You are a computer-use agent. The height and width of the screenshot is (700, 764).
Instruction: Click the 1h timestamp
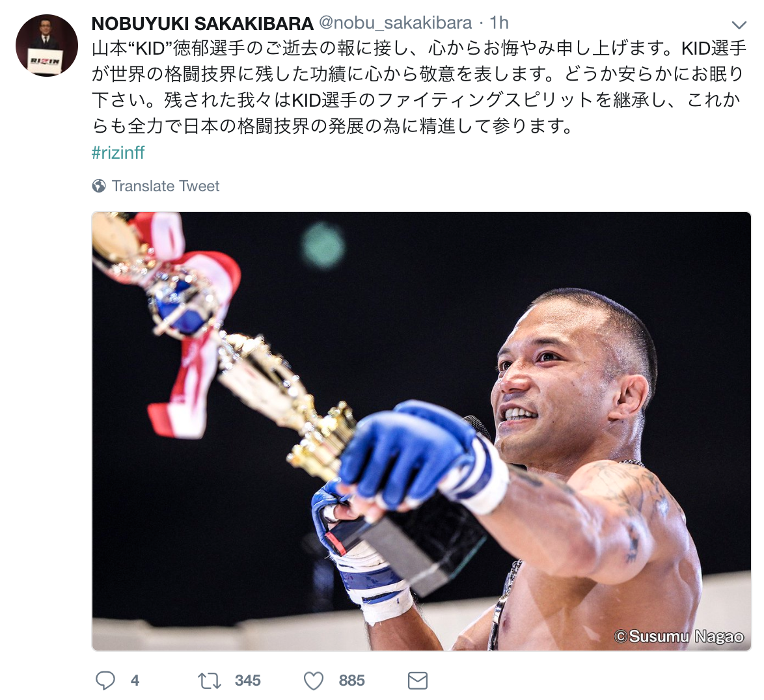[x=499, y=23]
